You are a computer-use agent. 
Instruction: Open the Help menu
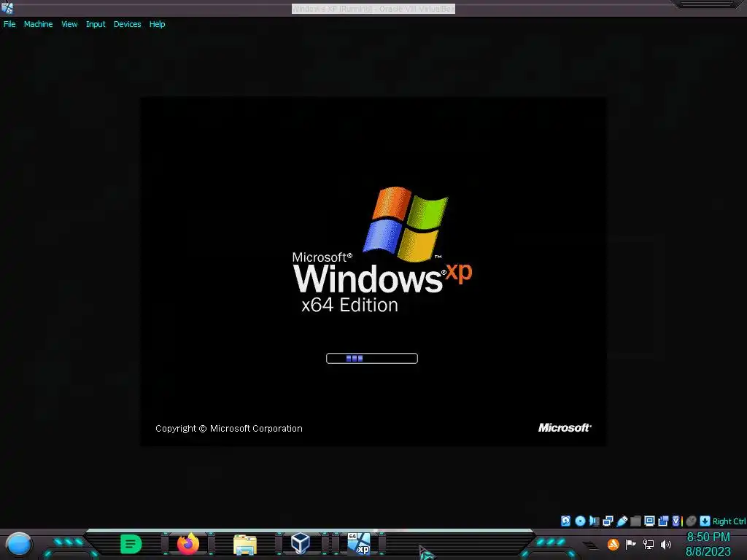pos(158,24)
